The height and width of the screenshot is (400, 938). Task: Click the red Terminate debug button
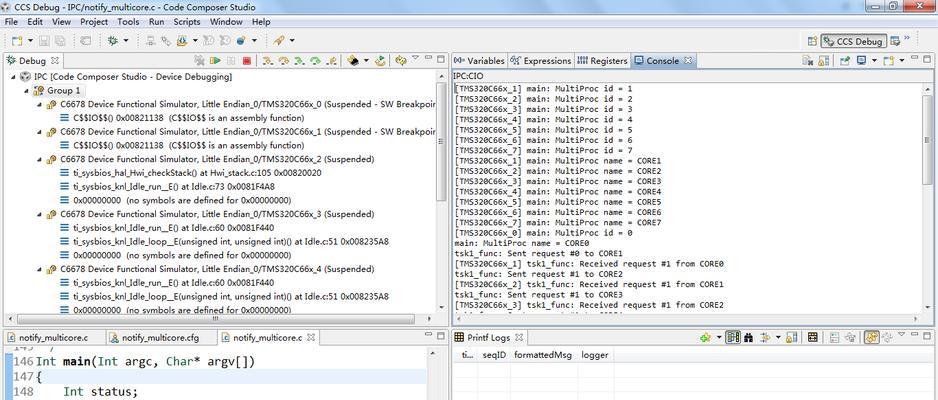click(x=247, y=60)
